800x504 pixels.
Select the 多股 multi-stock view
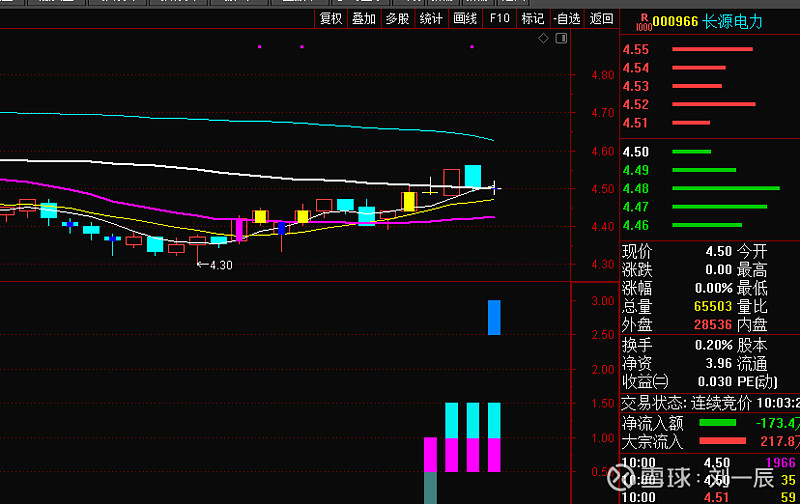pos(397,18)
